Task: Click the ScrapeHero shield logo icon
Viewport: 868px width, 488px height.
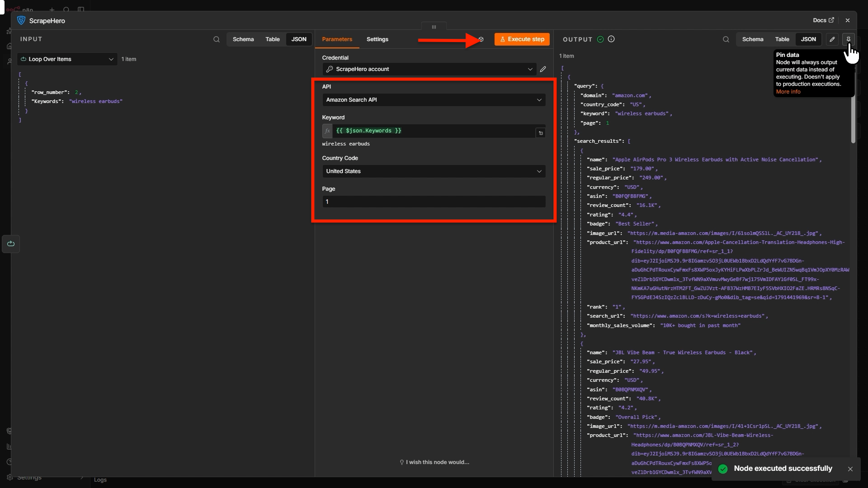Action: point(21,20)
